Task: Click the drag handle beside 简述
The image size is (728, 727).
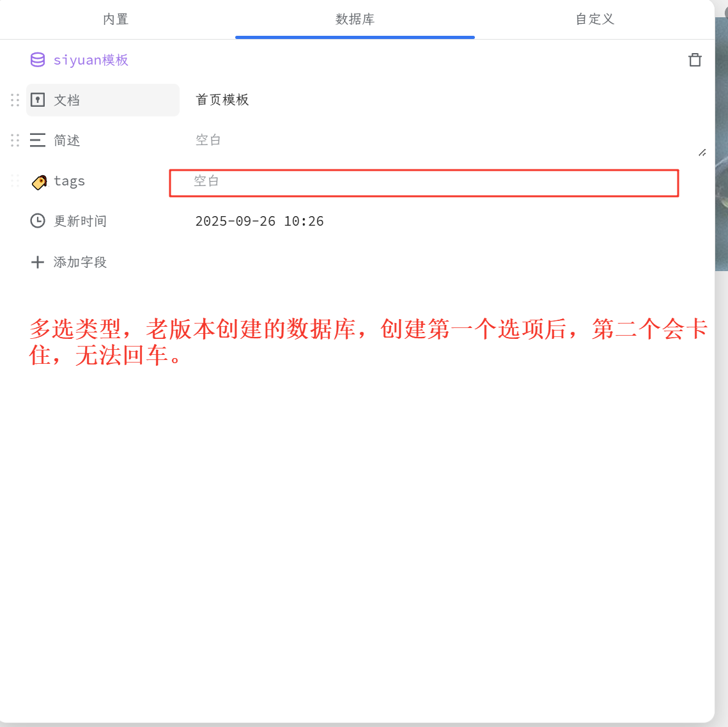Action: [x=15, y=140]
